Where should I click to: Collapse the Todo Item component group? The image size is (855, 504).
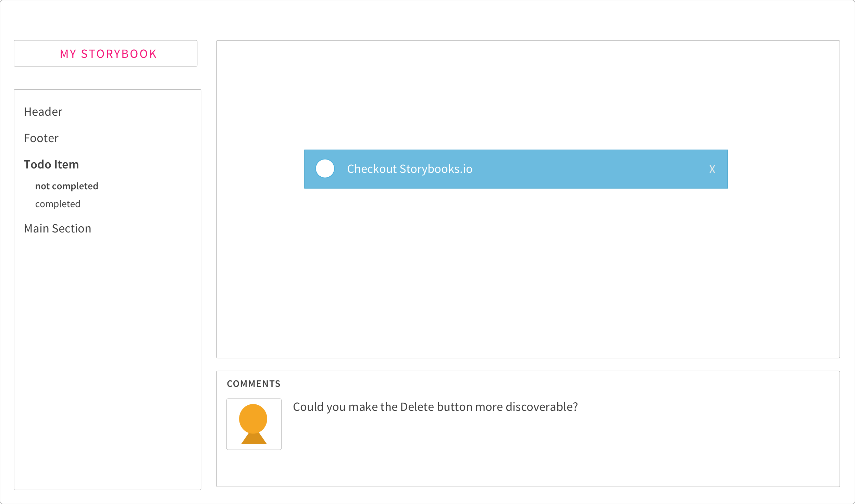click(51, 165)
